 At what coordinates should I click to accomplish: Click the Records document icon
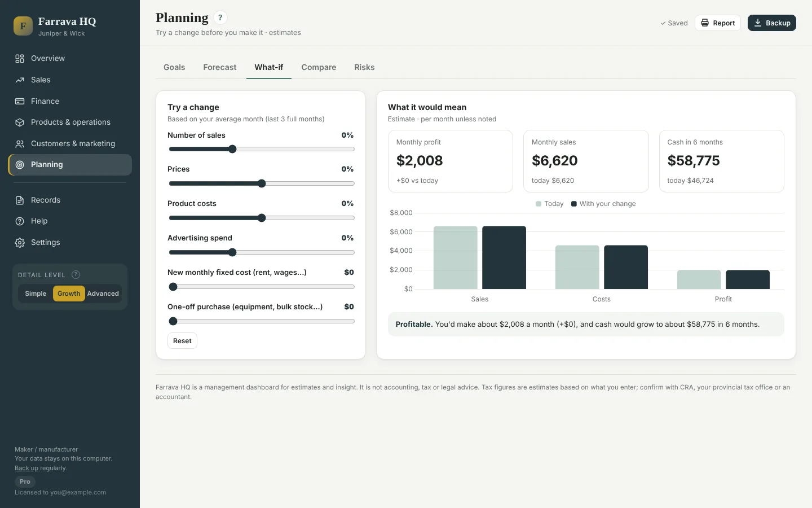click(20, 200)
